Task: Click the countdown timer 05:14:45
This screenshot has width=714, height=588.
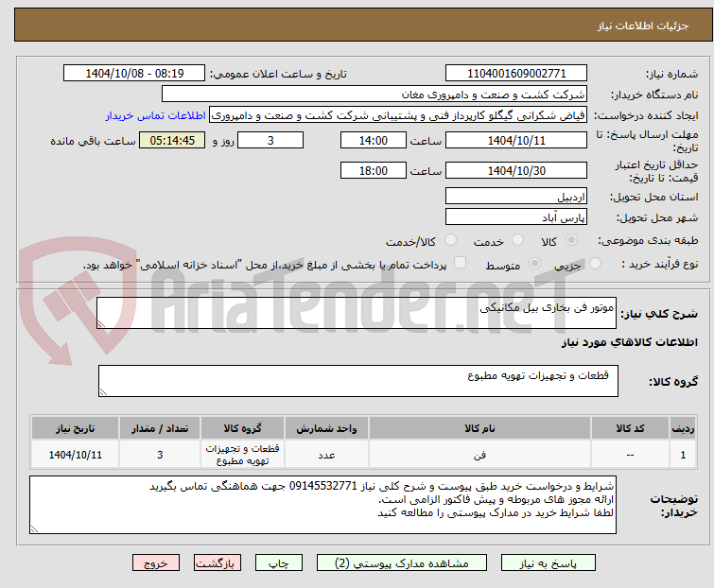Action: pyautogui.click(x=172, y=140)
